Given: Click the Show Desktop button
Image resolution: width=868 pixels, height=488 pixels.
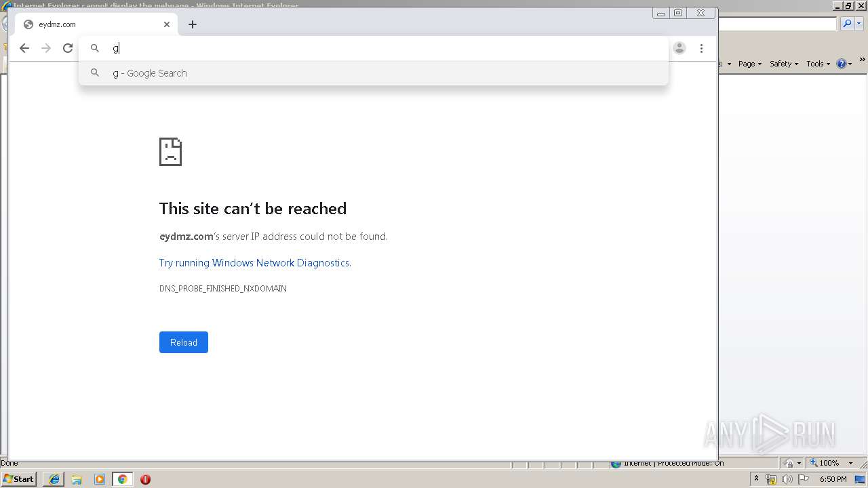Looking at the screenshot, I should coord(861,479).
